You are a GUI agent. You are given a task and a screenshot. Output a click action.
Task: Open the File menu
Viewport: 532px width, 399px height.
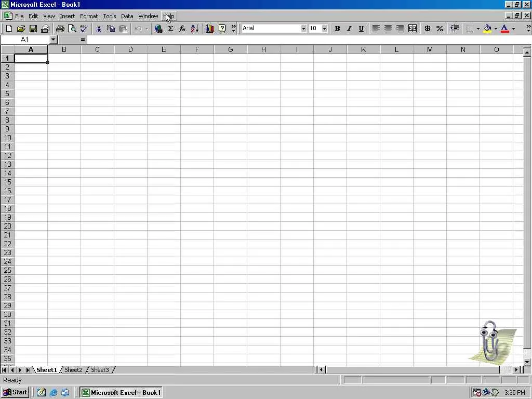[19, 16]
